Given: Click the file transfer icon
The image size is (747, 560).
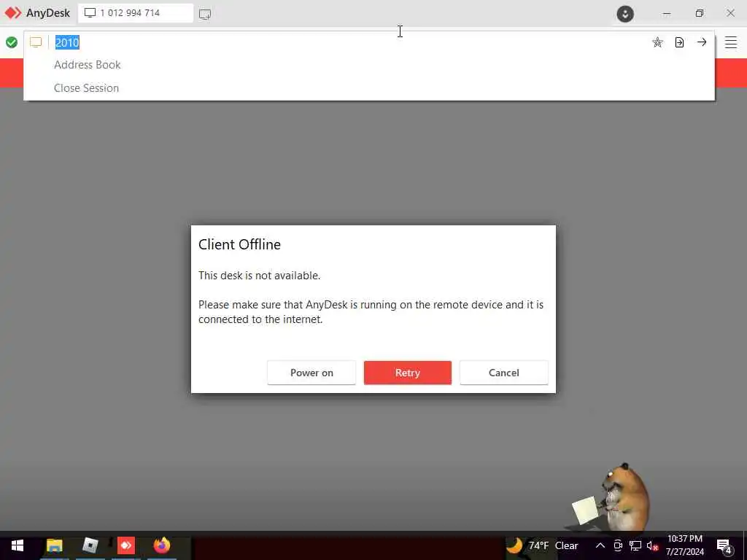Looking at the screenshot, I should point(679,42).
